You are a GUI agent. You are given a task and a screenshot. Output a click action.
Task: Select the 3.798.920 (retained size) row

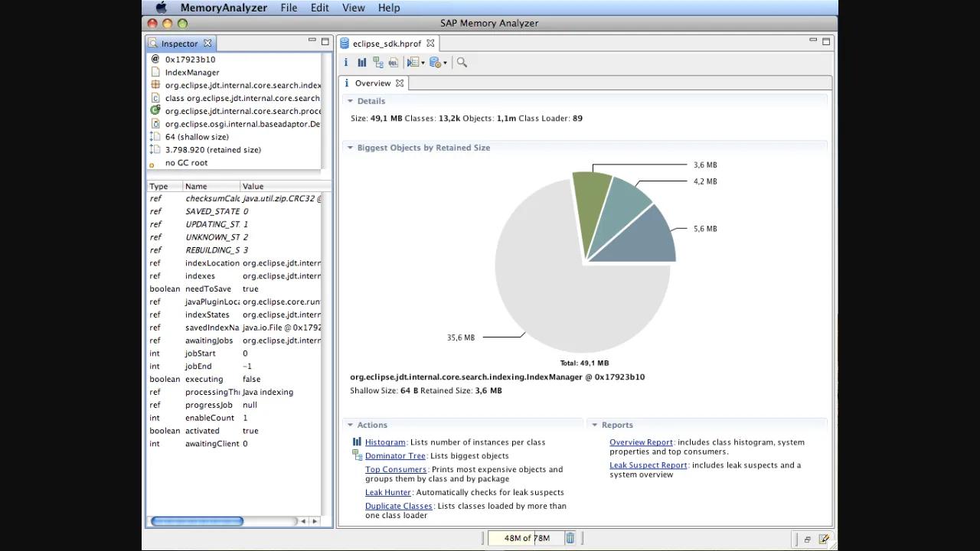(x=235, y=149)
